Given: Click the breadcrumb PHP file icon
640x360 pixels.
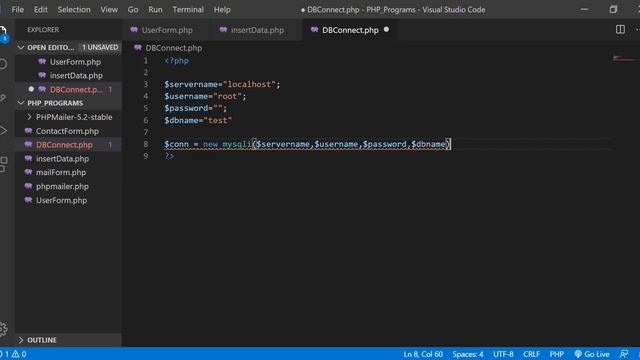Looking at the screenshot, I should click(138, 47).
